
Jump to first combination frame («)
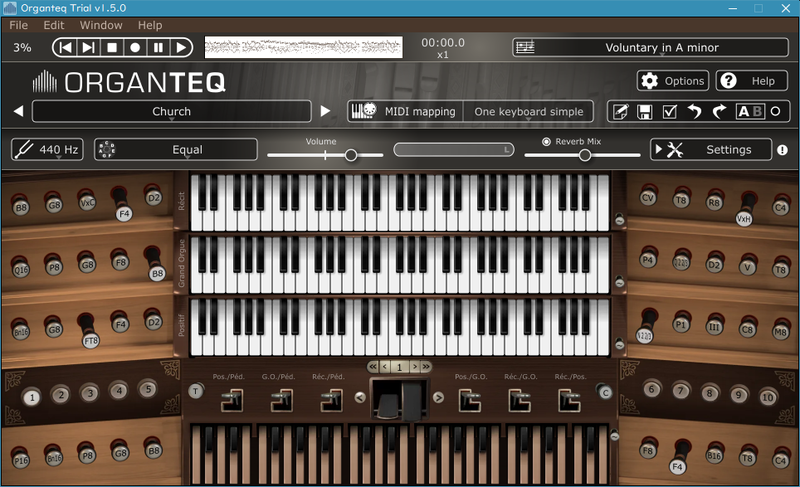(373, 366)
